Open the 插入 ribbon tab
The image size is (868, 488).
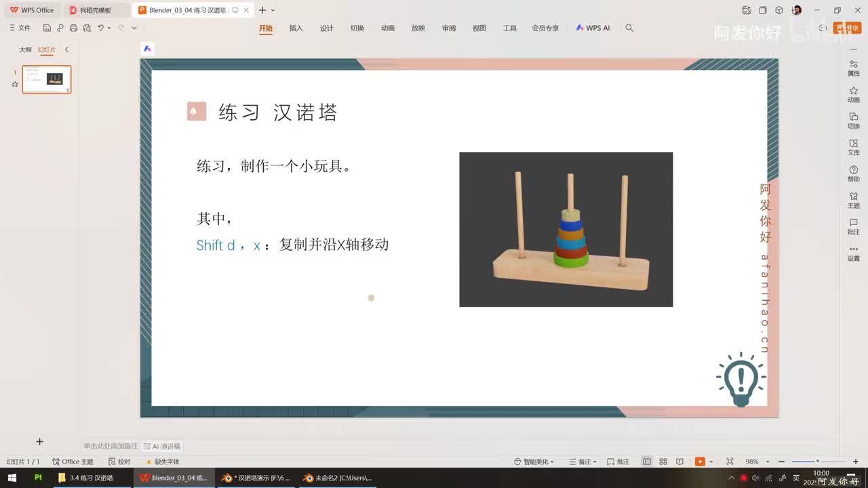(296, 28)
